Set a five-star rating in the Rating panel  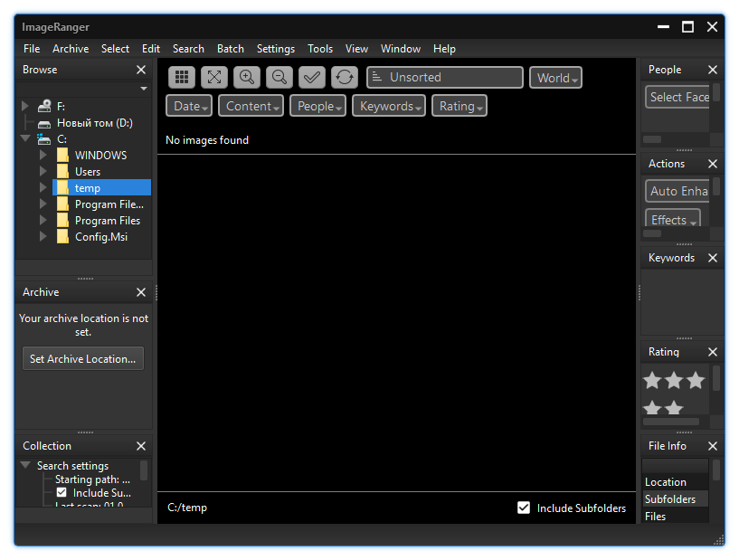tap(673, 409)
